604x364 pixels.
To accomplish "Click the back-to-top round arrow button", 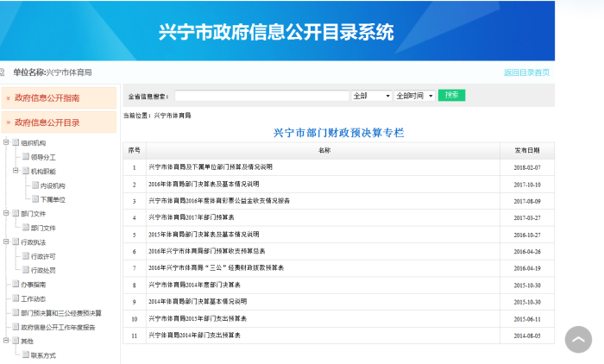I will coord(578,339).
